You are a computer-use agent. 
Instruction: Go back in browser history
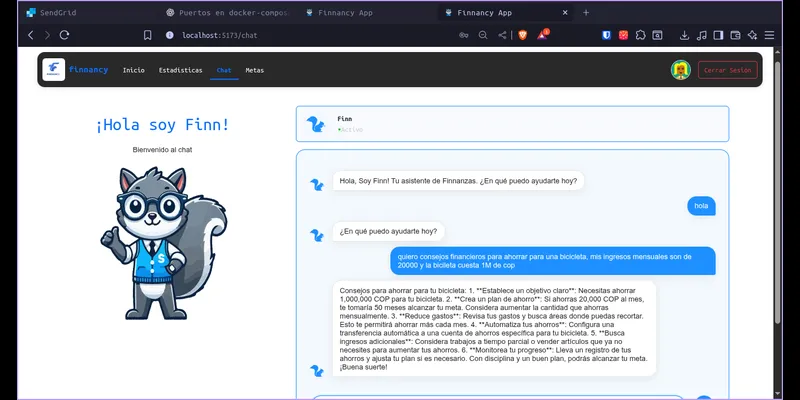pos(31,35)
